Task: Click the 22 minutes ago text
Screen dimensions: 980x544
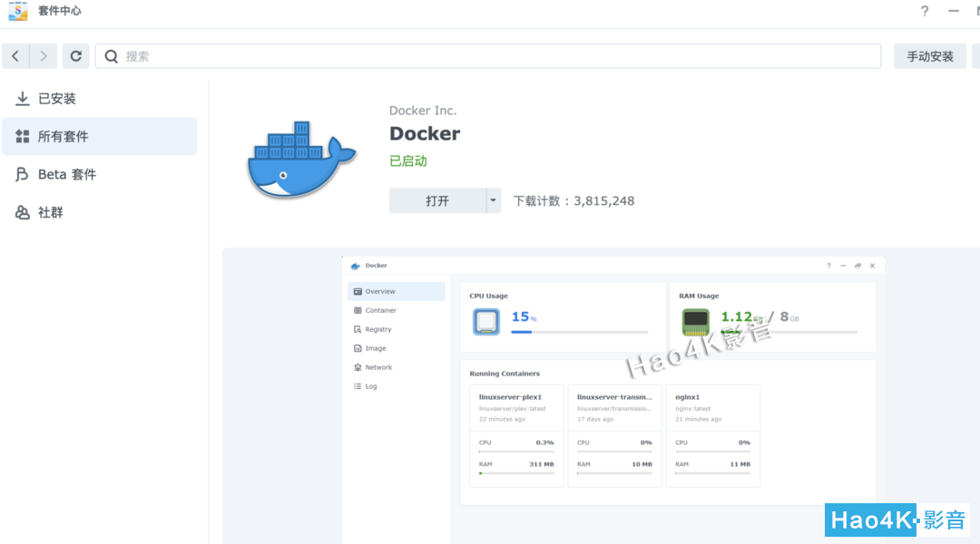Action: coord(502,419)
